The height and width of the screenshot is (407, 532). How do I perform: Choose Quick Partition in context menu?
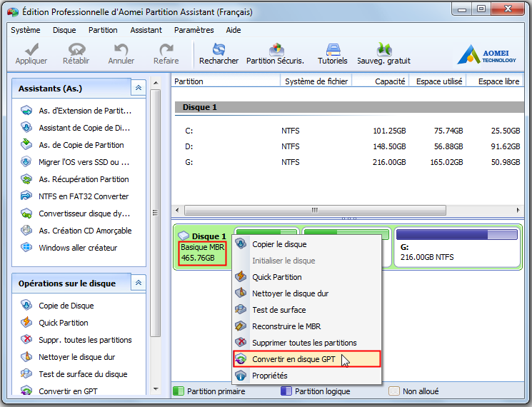307,277
